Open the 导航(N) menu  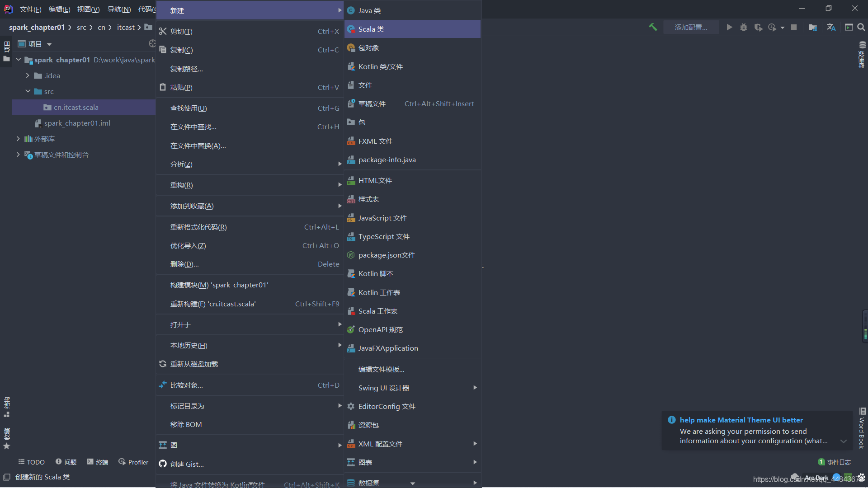(x=119, y=9)
